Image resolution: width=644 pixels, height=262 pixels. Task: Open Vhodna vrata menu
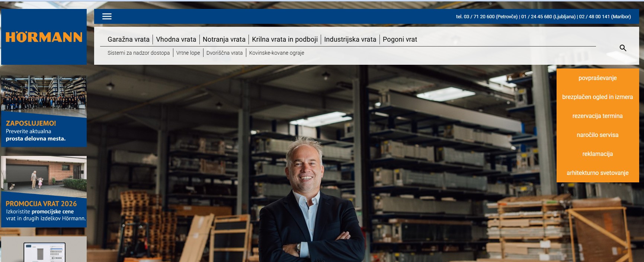click(x=176, y=39)
